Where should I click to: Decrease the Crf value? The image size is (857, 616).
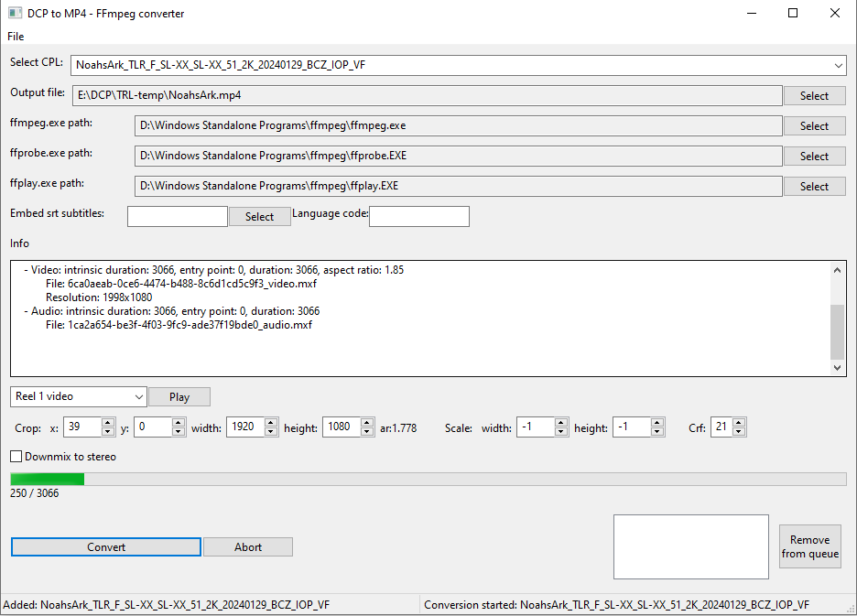[x=739, y=431]
